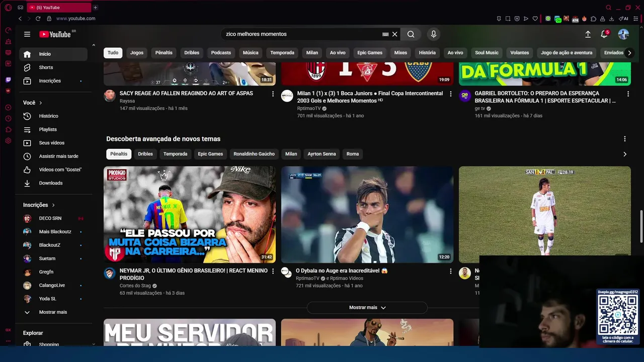Expand the Inscrições heading chevron
This screenshot has height=362, width=644.
(53, 205)
